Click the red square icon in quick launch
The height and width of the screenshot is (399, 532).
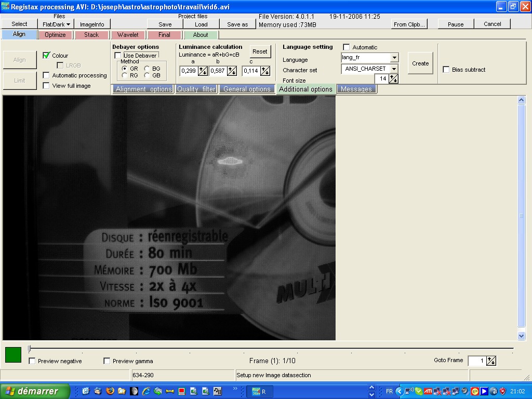[x=181, y=391]
